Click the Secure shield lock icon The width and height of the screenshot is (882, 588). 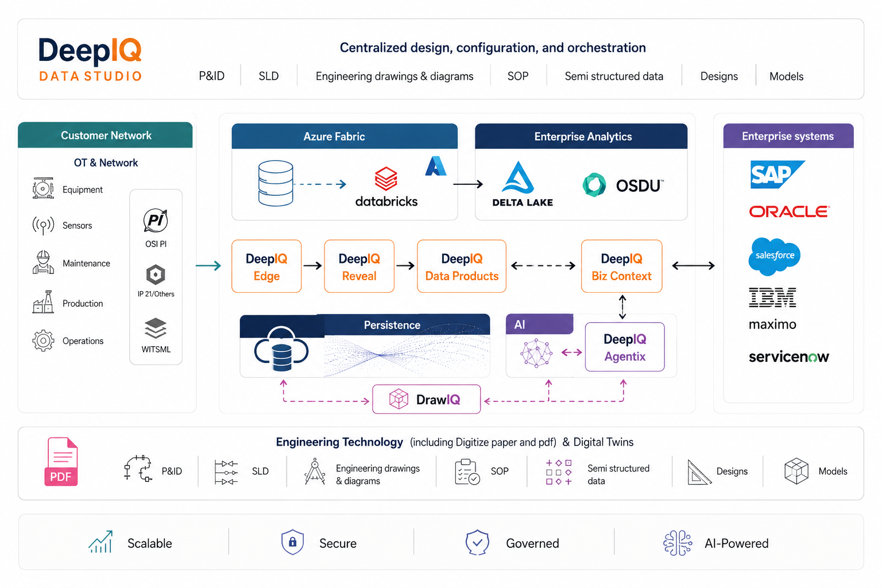tap(292, 542)
